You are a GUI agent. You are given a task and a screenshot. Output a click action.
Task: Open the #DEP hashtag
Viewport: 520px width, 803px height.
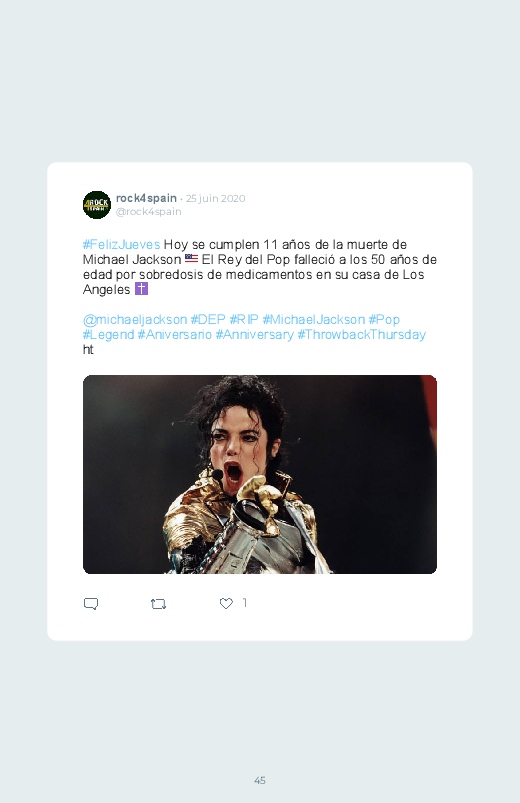pos(208,320)
